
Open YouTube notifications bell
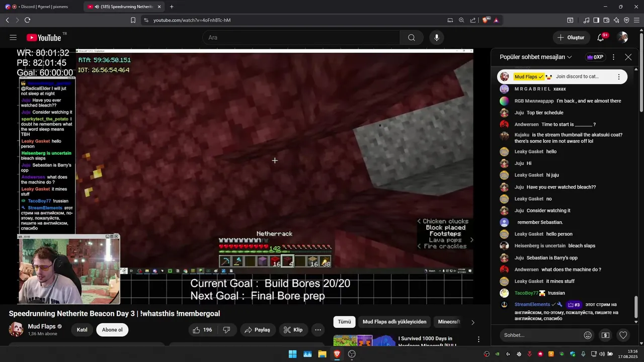click(x=601, y=38)
